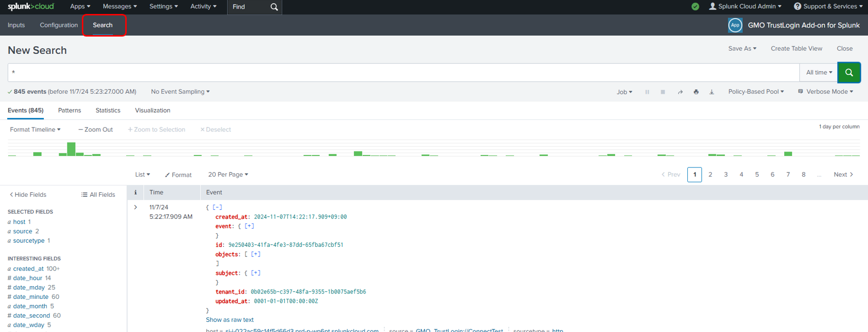Open Policy-Based Pool dropdown
Screen dimensions: 868x332
pyautogui.click(x=756, y=91)
